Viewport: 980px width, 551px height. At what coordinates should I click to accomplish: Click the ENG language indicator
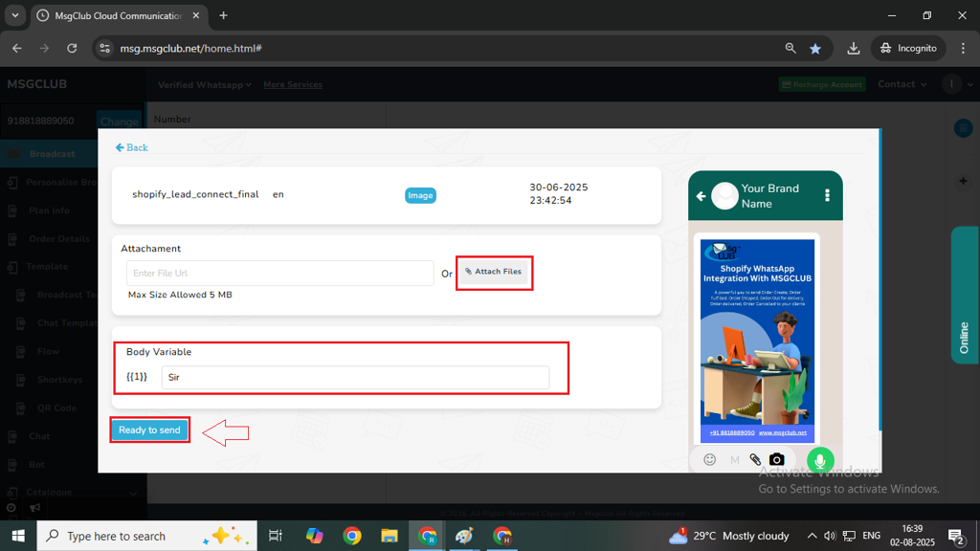tap(871, 536)
